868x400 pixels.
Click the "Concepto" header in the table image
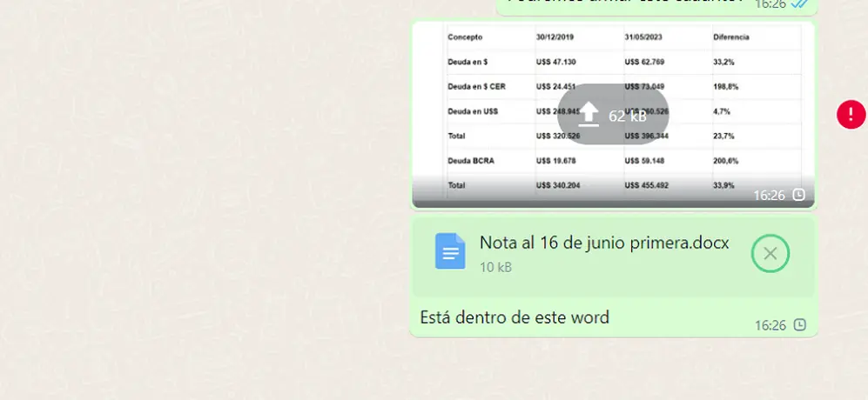click(x=465, y=37)
